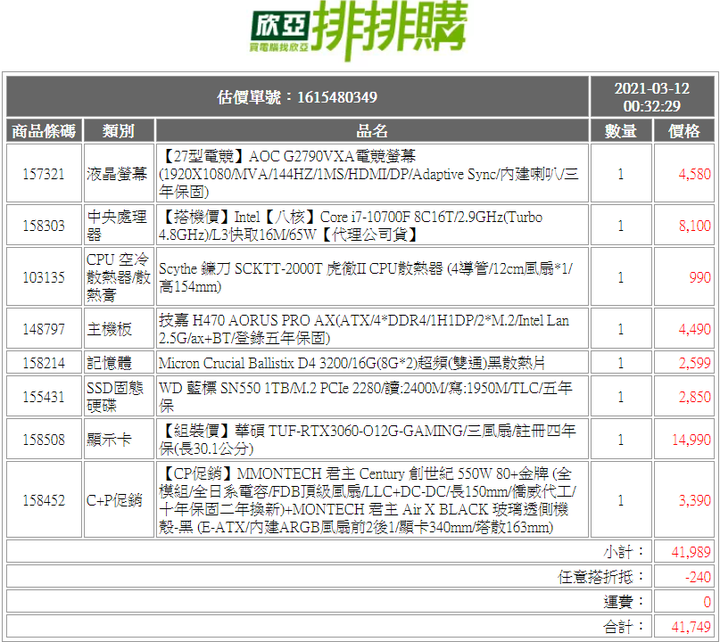Click the price 14,990

(691, 439)
